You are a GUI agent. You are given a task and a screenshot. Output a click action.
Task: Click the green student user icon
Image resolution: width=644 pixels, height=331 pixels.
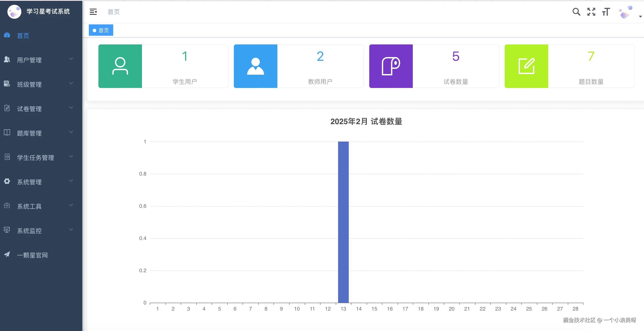click(x=120, y=66)
